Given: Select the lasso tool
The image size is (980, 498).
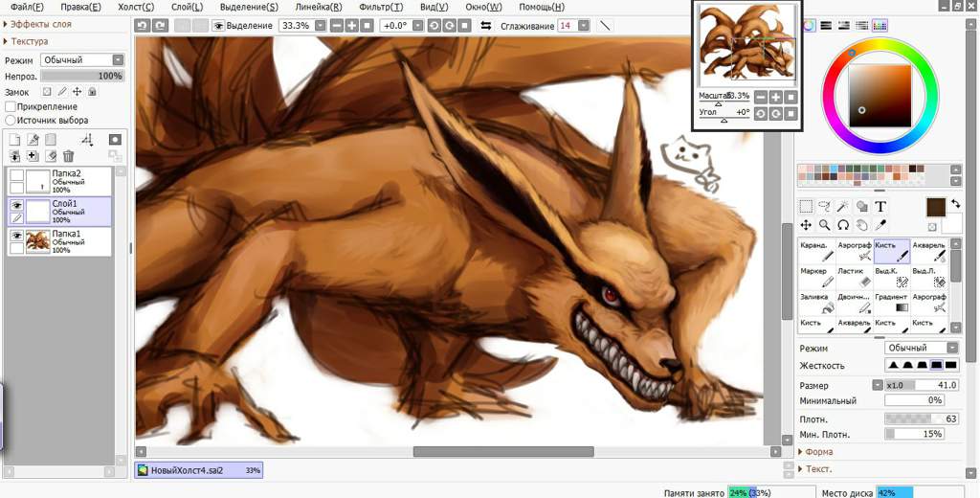Looking at the screenshot, I should [x=824, y=207].
